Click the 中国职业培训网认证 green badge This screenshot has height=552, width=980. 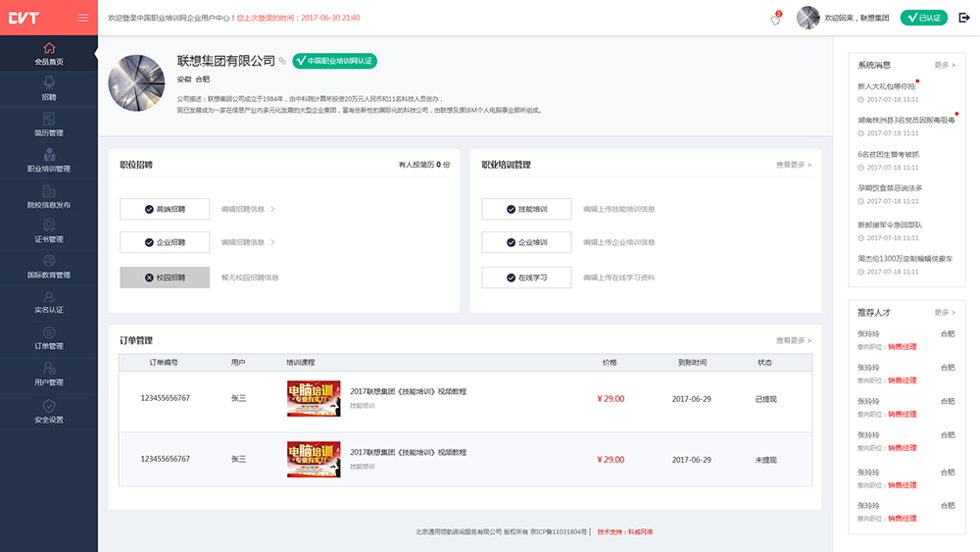coord(334,61)
